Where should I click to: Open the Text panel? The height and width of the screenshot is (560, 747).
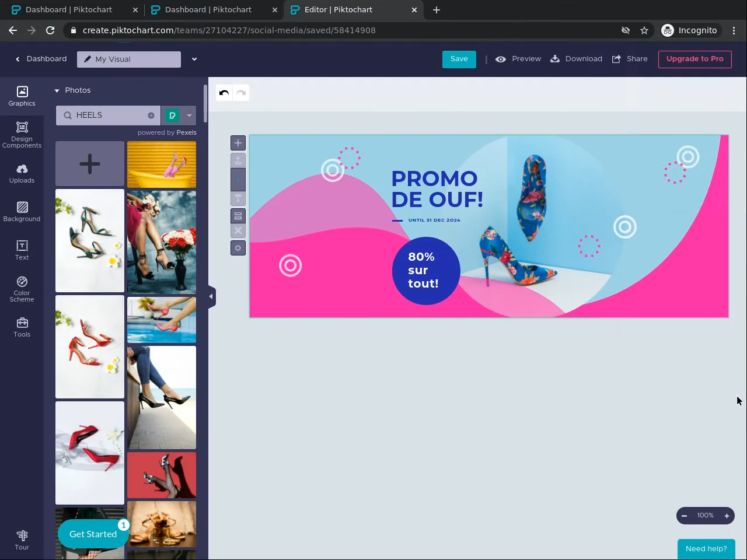coord(22,251)
